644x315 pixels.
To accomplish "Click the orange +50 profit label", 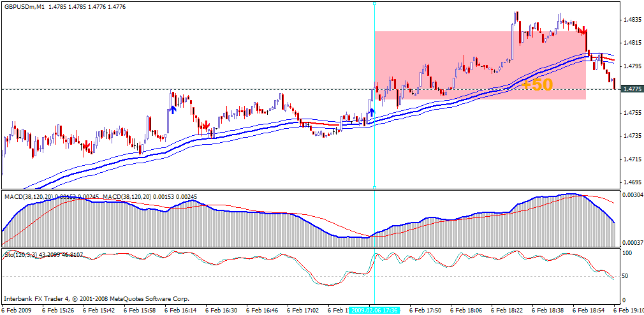I will (538, 84).
